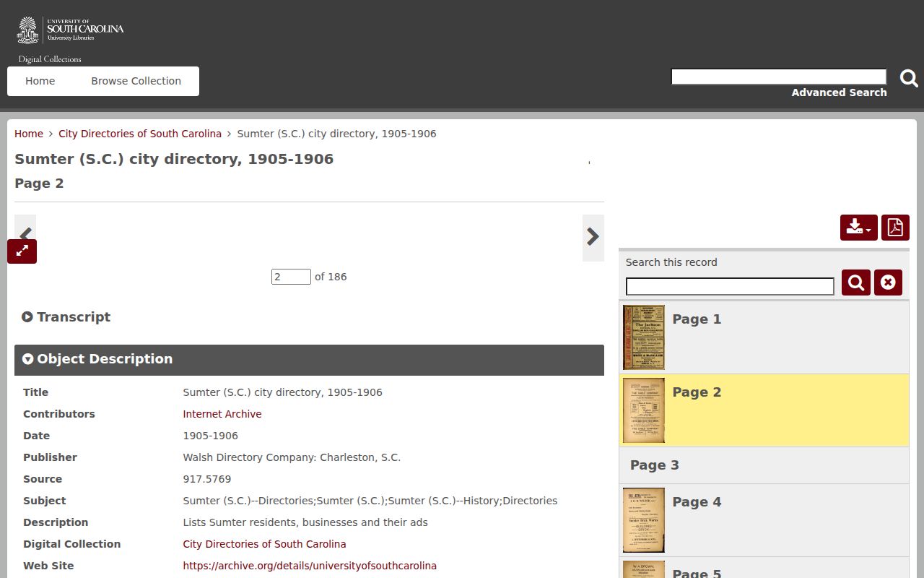924x578 pixels.
Task: Select the Page 5 thumbnail
Action: (x=644, y=569)
